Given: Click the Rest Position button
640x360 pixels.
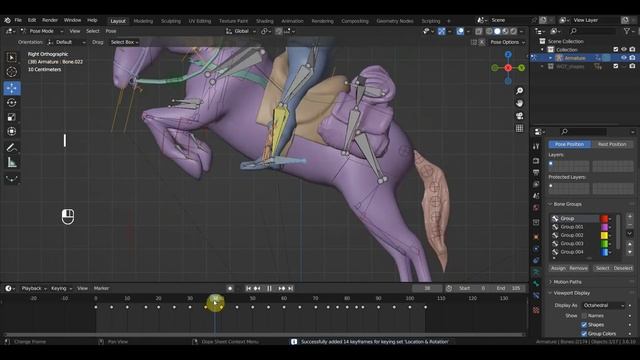Looking at the screenshot, I should click(x=612, y=144).
